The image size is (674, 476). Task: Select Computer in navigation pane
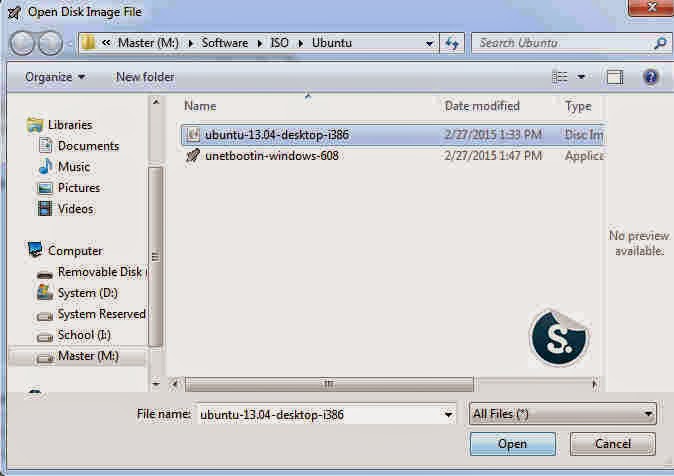[75, 251]
